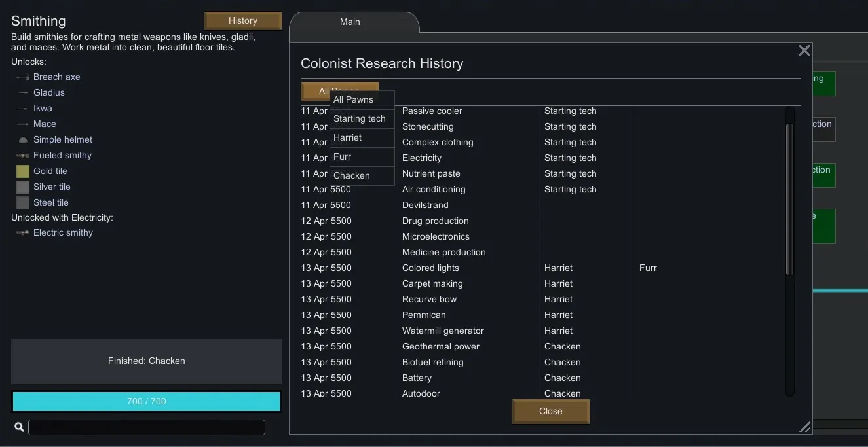The height and width of the screenshot is (447, 868).
Task: Click the magnifying glass search icon
Action: (19, 427)
